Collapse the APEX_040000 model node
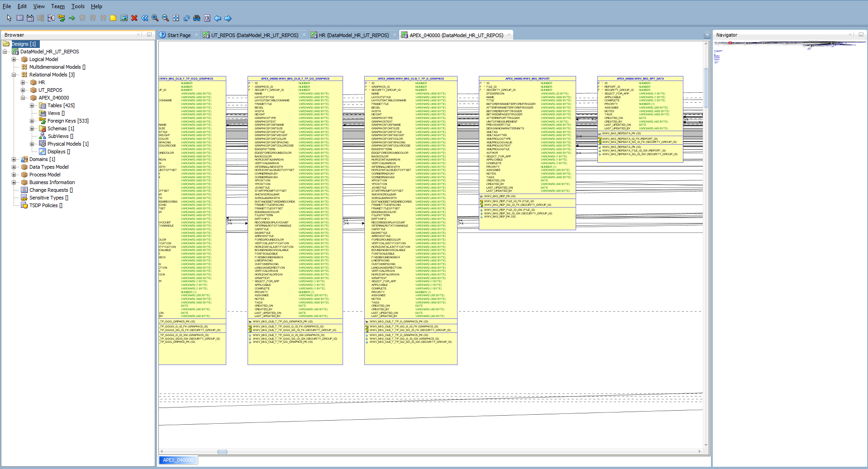 [23, 98]
